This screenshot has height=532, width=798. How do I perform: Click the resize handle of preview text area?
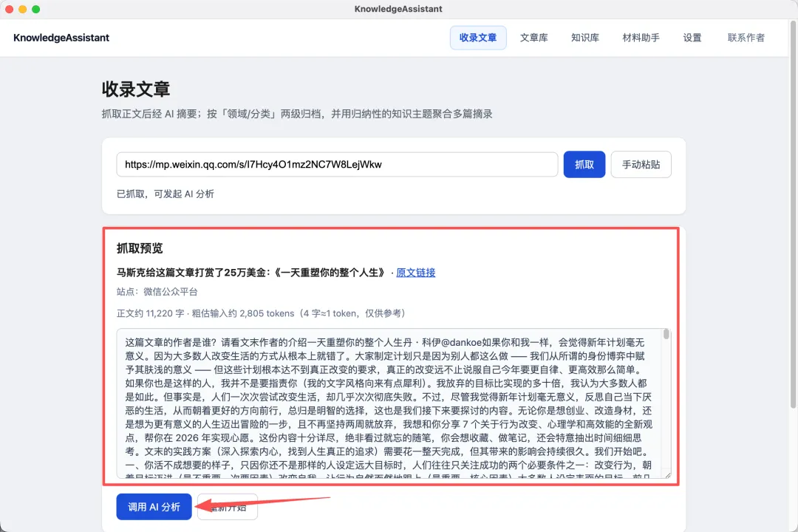667,474
